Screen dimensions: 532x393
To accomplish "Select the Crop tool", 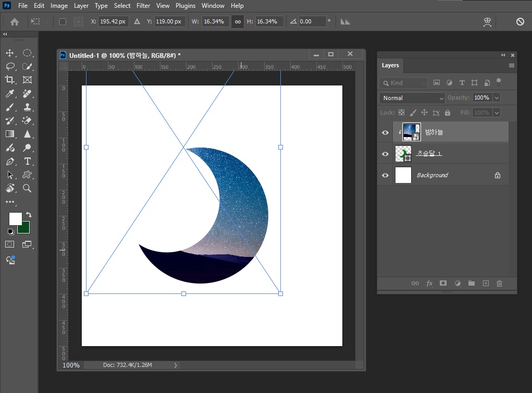I will pos(9,80).
